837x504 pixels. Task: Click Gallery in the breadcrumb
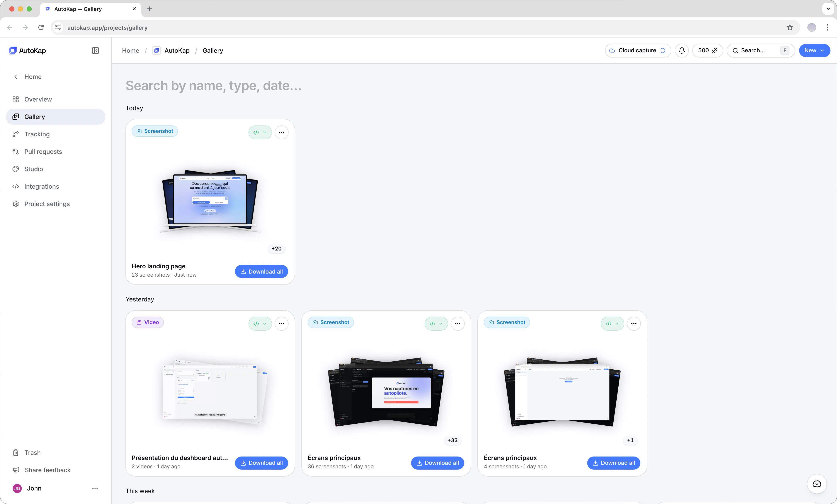(x=213, y=51)
